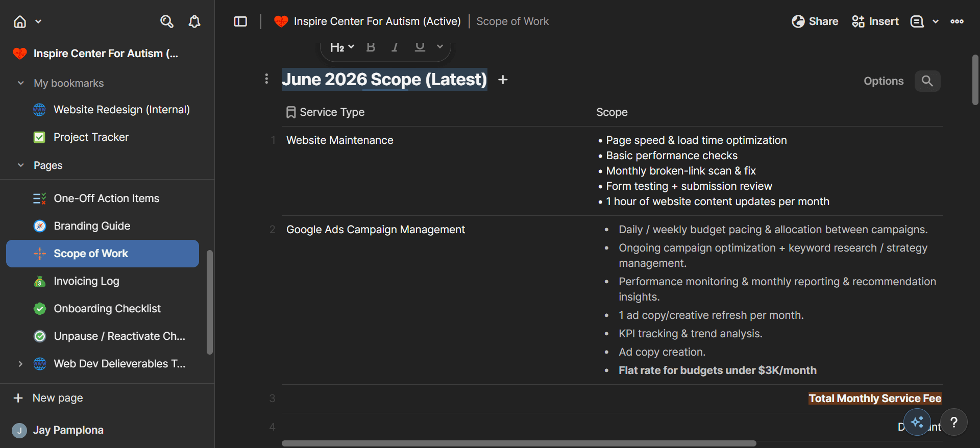Open Website Redesign (Internal) bookmark
The image size is (980, 448).
121,110
